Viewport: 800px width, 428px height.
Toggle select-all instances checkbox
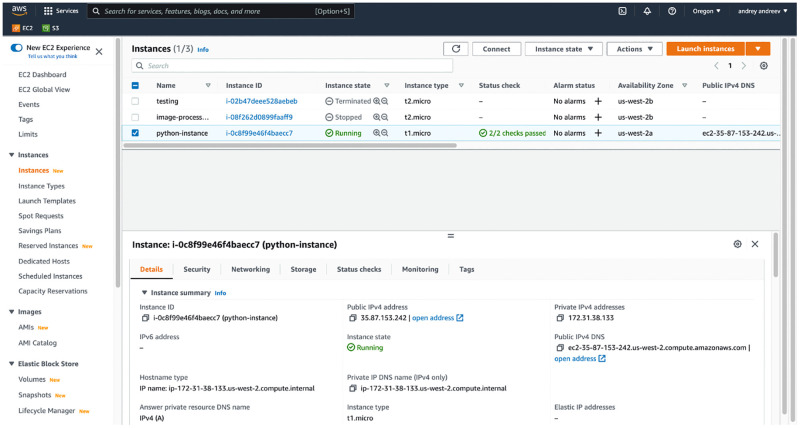pyautogui.click(x=135, y=86)
